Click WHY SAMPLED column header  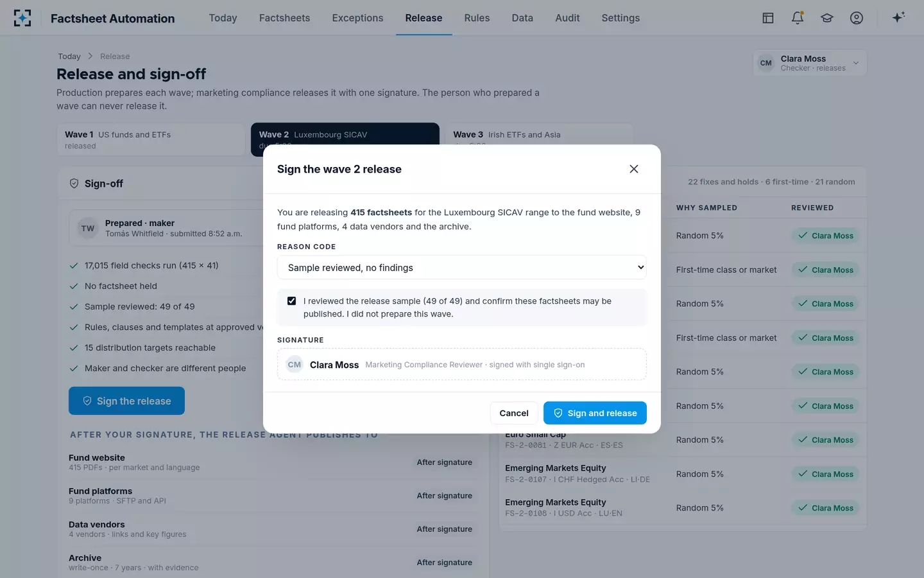(x=706, y=208)
